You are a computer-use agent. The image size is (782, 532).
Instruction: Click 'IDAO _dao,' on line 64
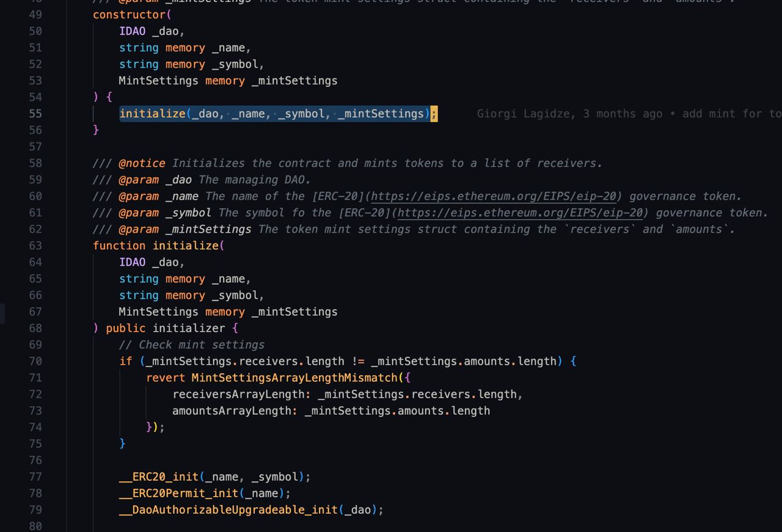pyautogui.click(x=152, y=262)
